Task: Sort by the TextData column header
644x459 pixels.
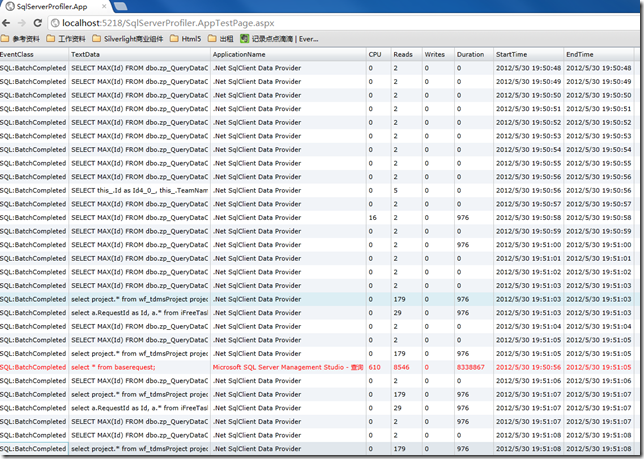Action: tap(139, 54)
